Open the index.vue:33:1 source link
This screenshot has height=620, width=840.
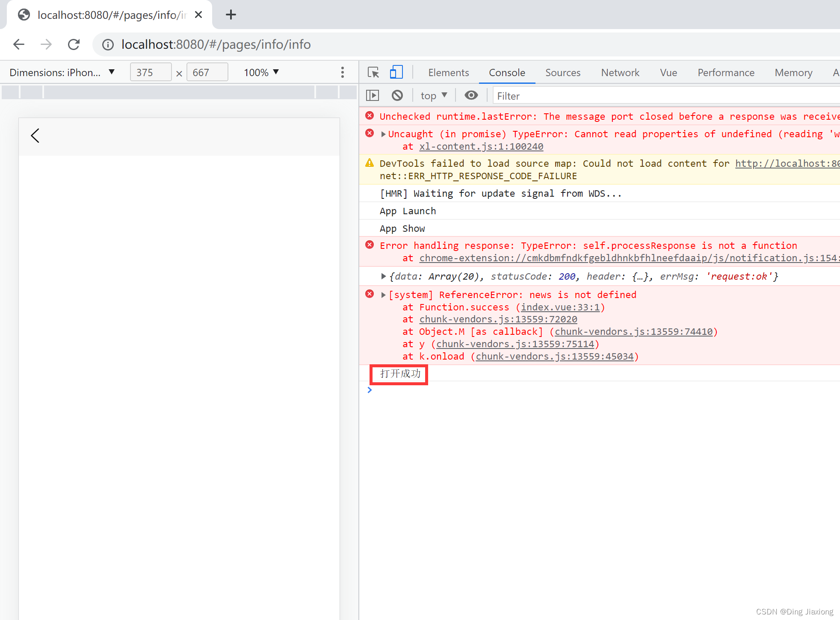pyautogui.click(x=560, y=307)
